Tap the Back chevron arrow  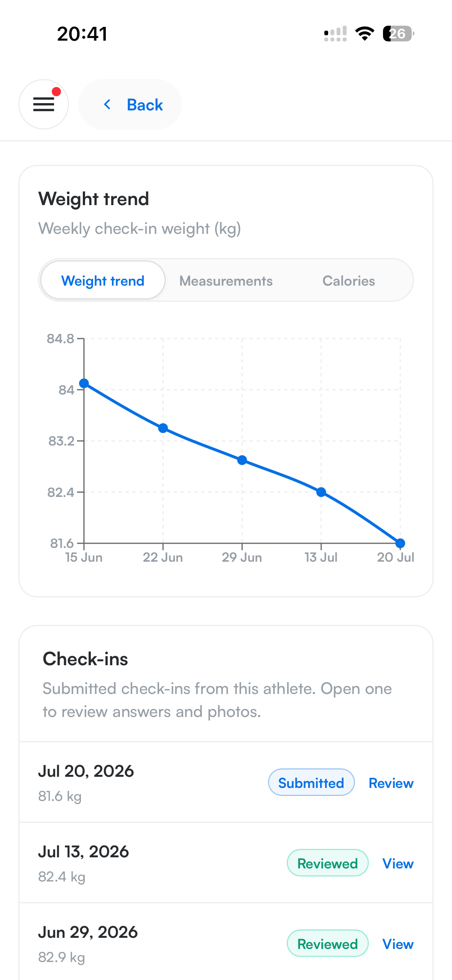pos(107,104)
